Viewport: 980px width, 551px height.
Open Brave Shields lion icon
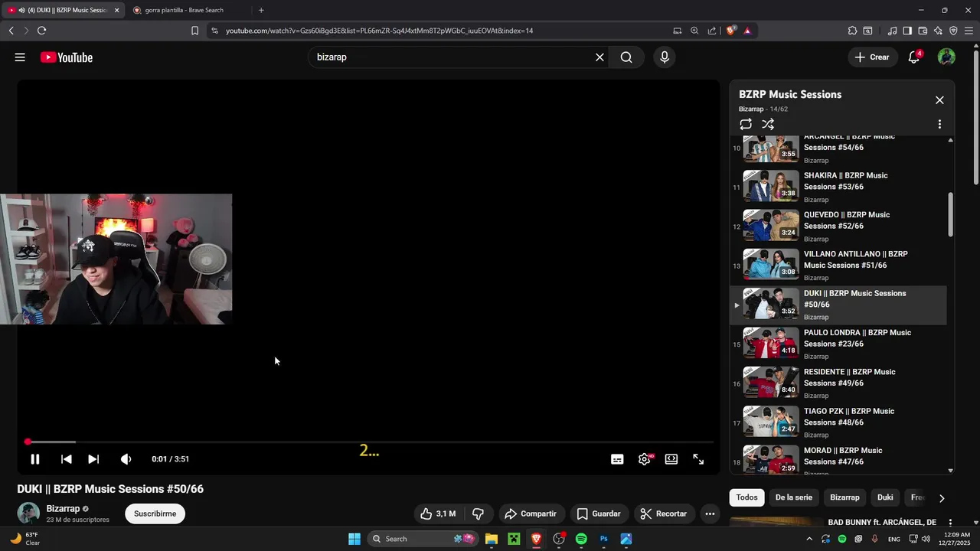731,31
